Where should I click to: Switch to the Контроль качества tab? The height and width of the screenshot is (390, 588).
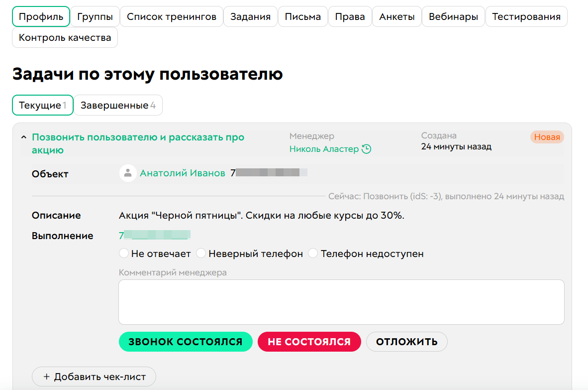point(65,37)
